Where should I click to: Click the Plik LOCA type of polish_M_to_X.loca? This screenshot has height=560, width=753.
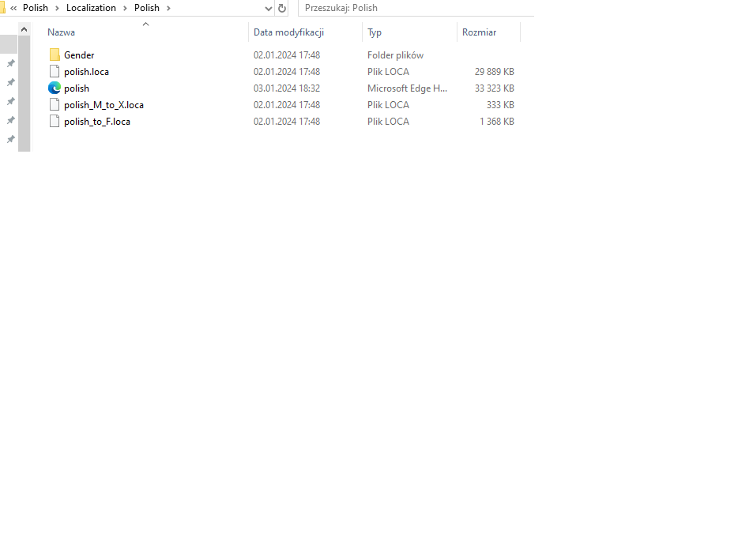pyautogui.click(x=388, y=104)
